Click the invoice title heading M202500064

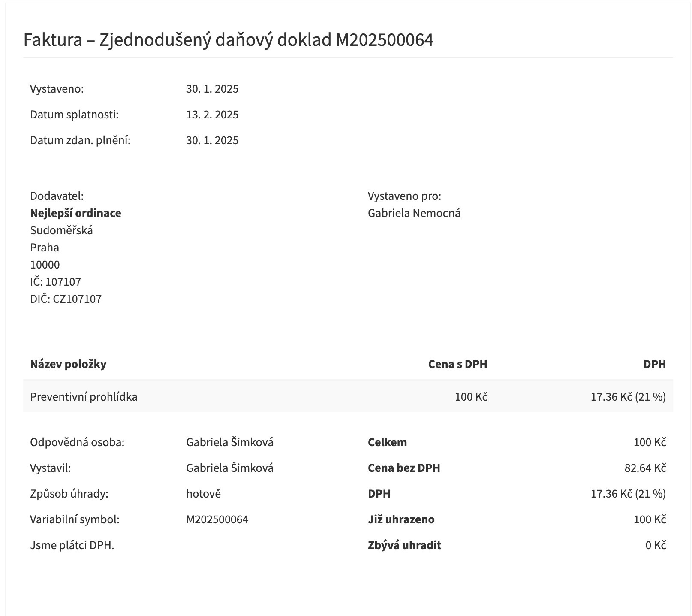click(228, 40)
